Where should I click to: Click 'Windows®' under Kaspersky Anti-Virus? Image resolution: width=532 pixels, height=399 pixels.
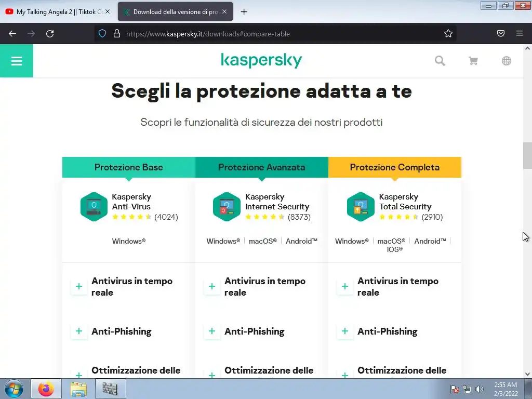click(129, 241)
